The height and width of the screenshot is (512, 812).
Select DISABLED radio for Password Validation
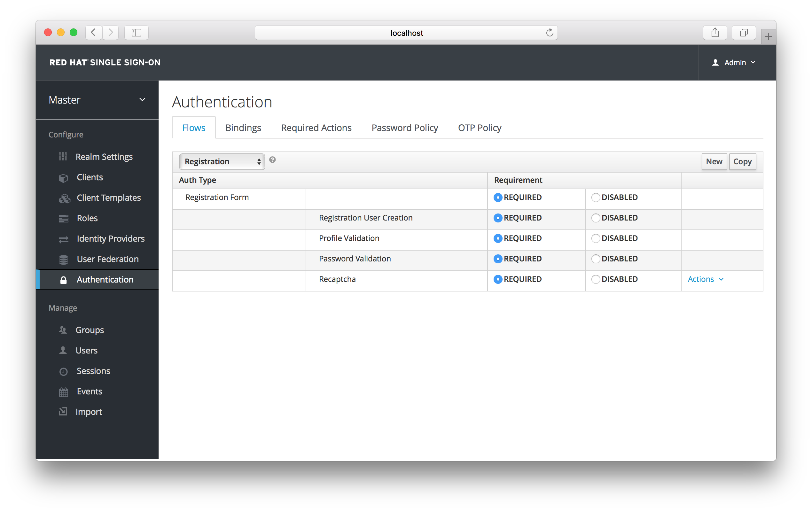click(596, 258)
